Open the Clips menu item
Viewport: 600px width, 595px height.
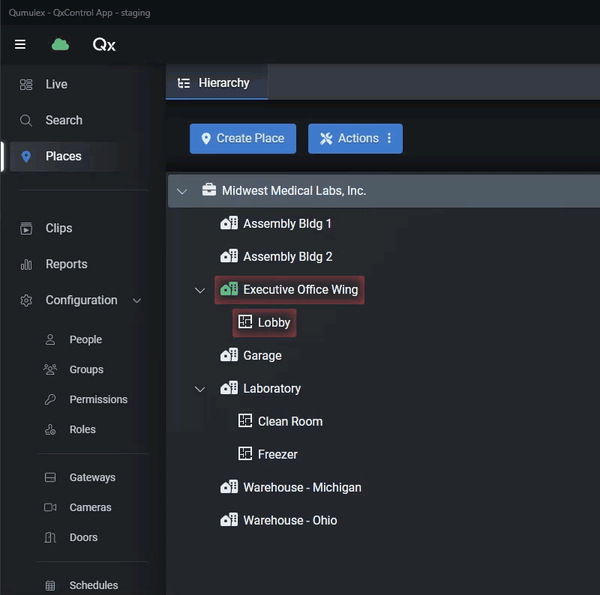pos(59,228)
